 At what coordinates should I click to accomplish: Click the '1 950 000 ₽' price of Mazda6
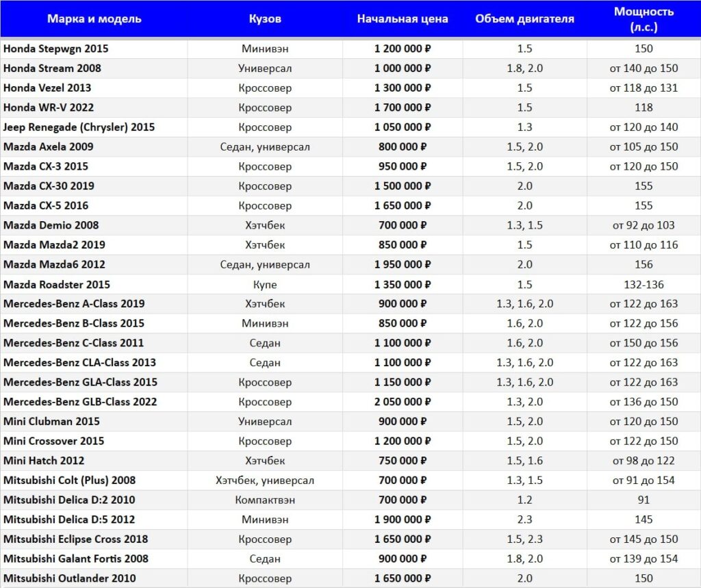(403, 265)
